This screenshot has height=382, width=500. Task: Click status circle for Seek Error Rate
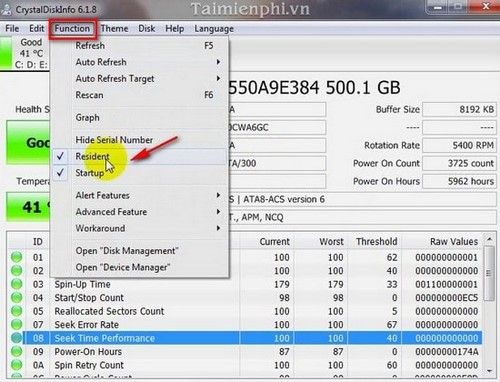point(16,324)
